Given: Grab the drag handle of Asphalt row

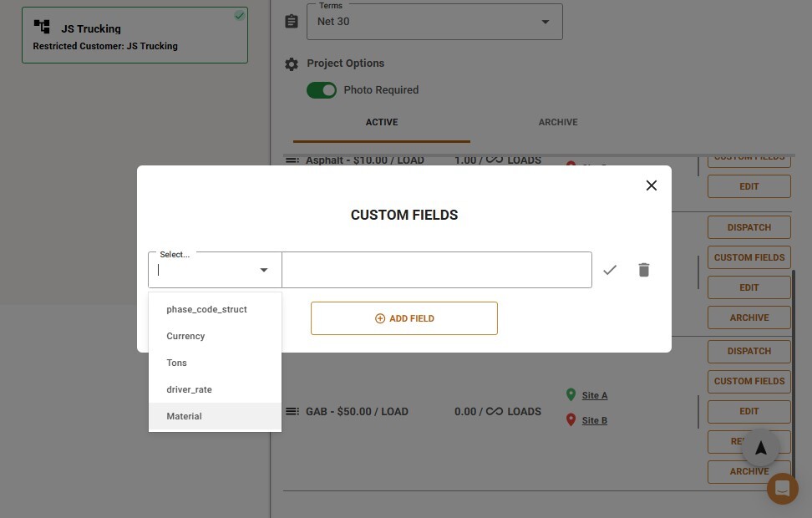Looking at the screenshot, I should 292,160.
